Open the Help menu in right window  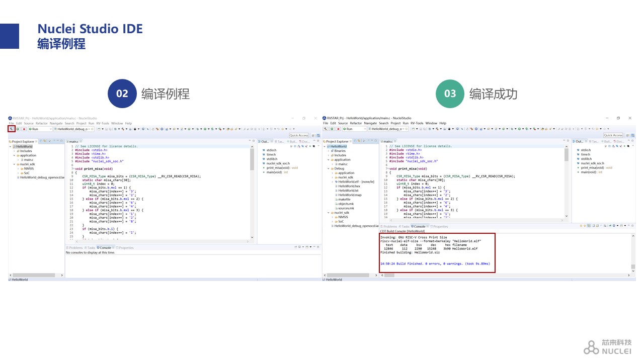443,123
